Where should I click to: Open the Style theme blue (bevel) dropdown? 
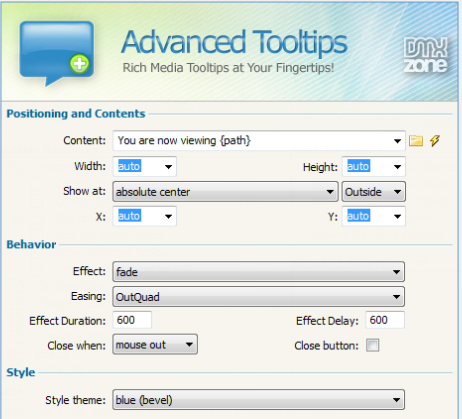point(259,400)
